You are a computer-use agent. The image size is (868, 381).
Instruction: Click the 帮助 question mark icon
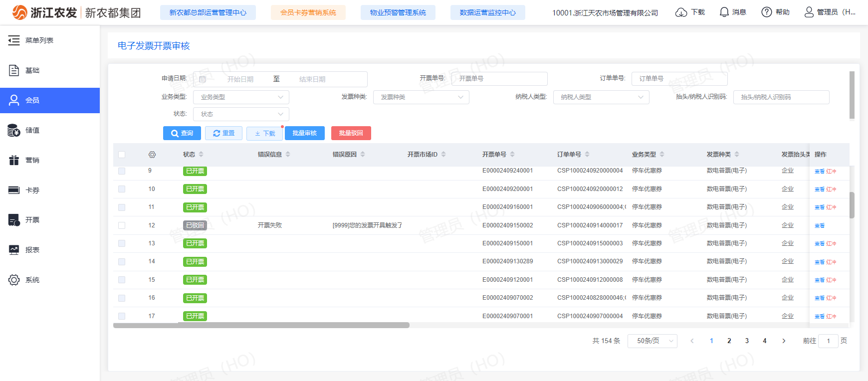tap(766, 12)
